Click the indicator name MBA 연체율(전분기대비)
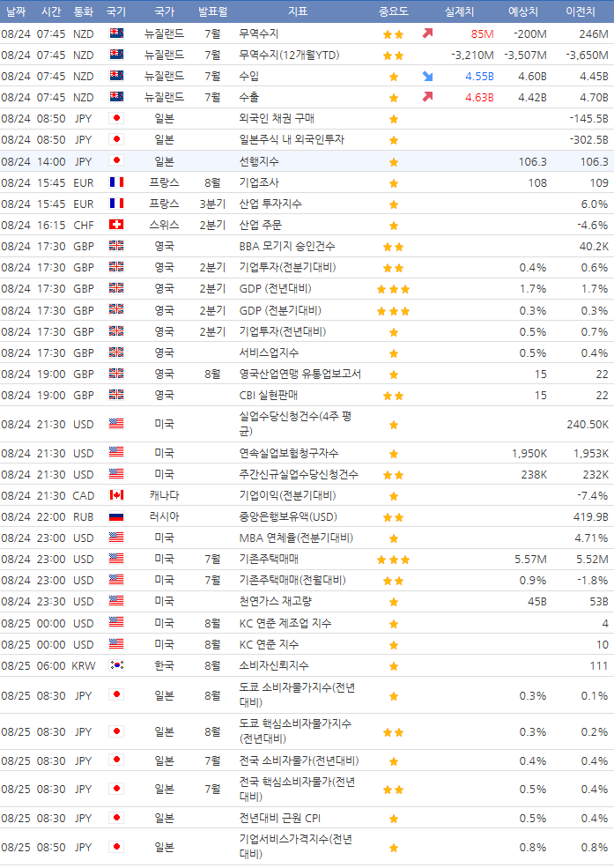The image size is (614, 868). click(x=296, y=538)
